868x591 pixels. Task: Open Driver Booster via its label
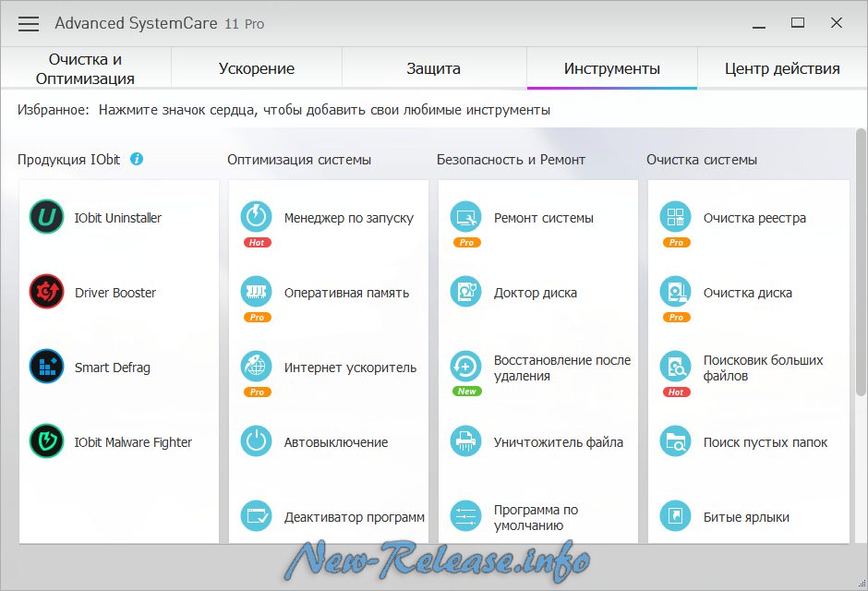tap(115, 292)
